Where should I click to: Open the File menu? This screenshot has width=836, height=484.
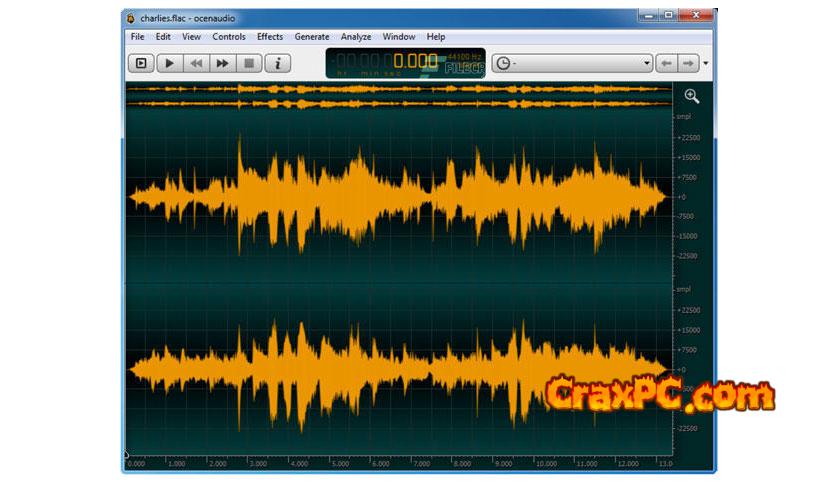137,37
